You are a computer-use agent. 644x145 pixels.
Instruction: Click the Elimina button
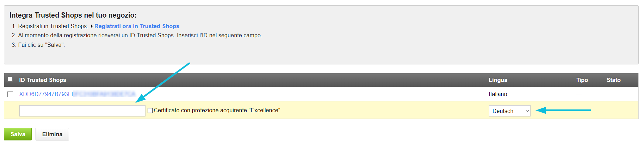(x=52, y=134)
